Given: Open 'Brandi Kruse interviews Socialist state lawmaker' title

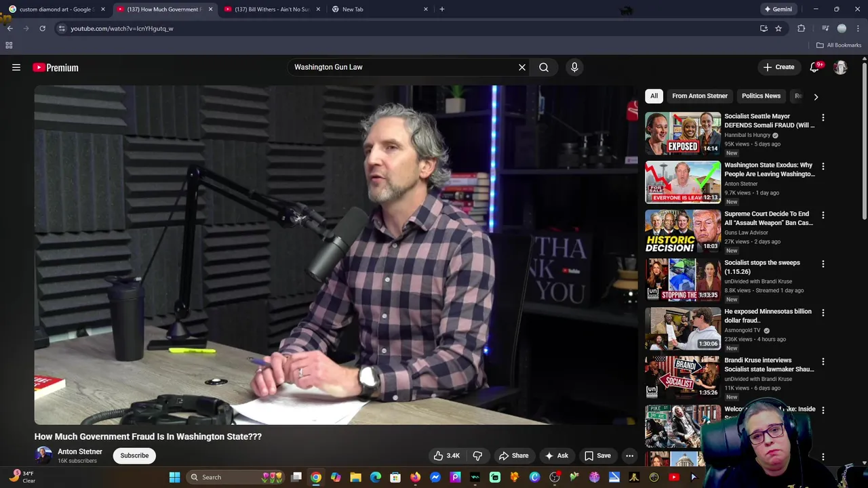Looking at the screenshot, I should coord(769,365).
